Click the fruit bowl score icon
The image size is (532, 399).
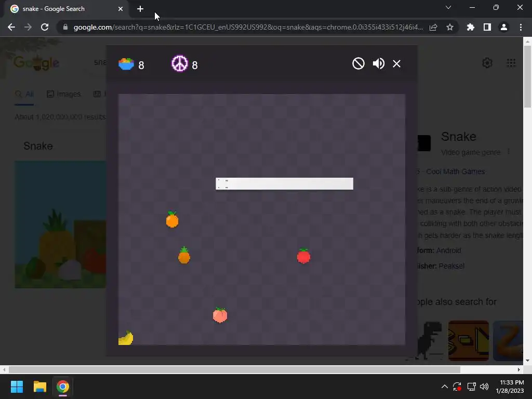click(126, 64)
